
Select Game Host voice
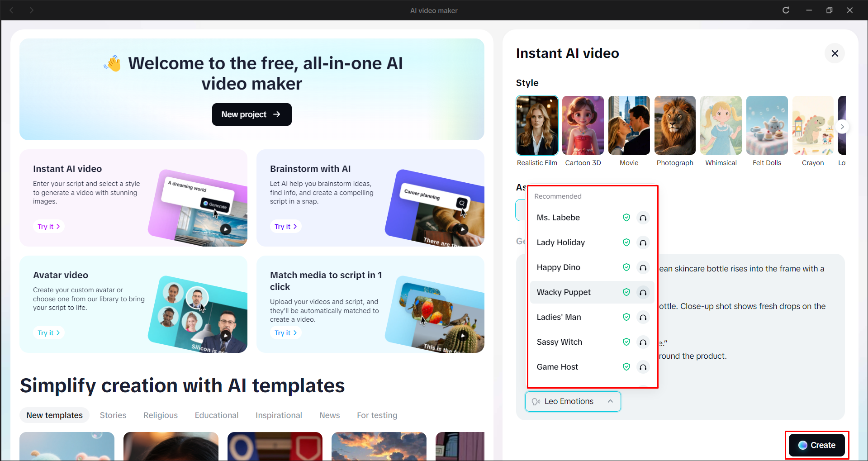[x=592, y=367]
